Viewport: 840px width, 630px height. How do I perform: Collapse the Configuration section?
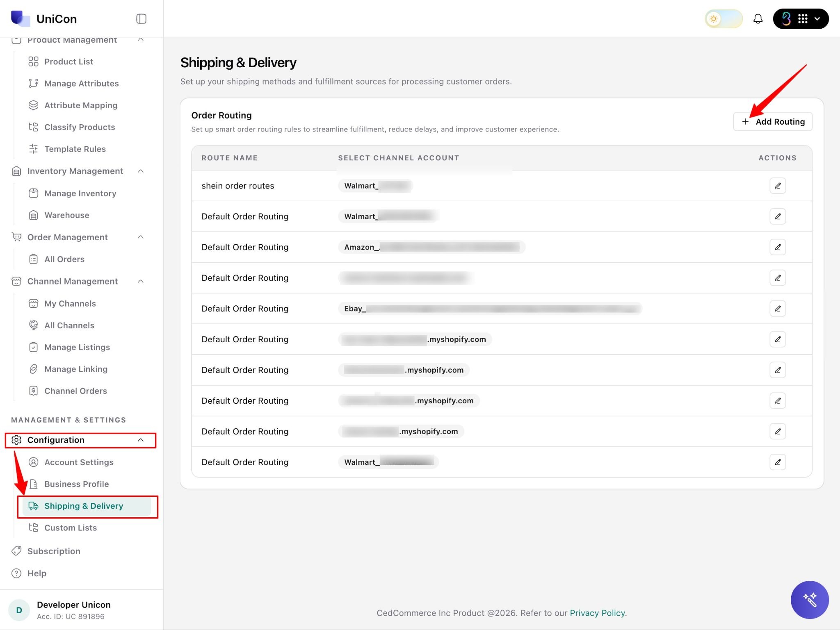pyautogui.click(x=141, y=440)
